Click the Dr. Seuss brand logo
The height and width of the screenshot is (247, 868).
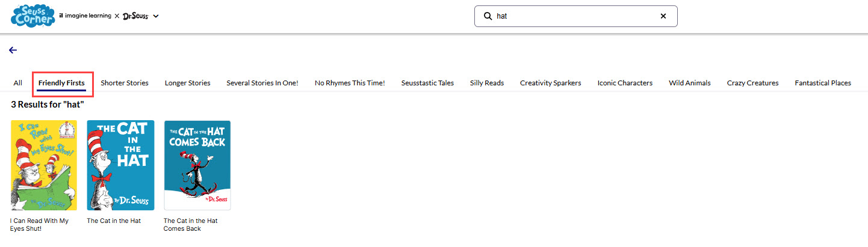135,16
